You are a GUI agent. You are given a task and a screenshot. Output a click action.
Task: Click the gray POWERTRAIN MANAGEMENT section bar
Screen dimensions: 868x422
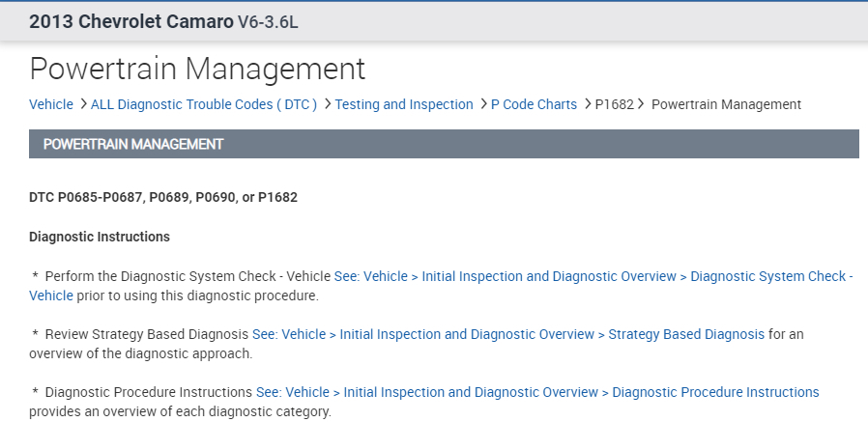444,144
